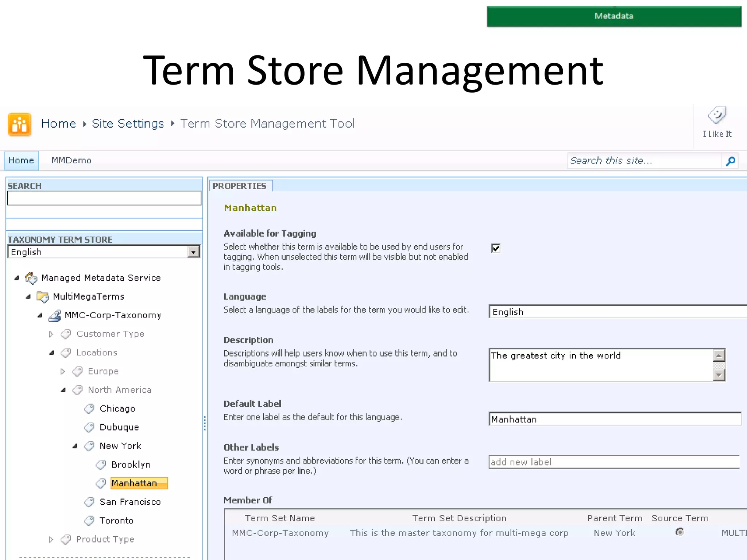
Task: Select the San Francisco term
Action: click(x=130, y=502)
